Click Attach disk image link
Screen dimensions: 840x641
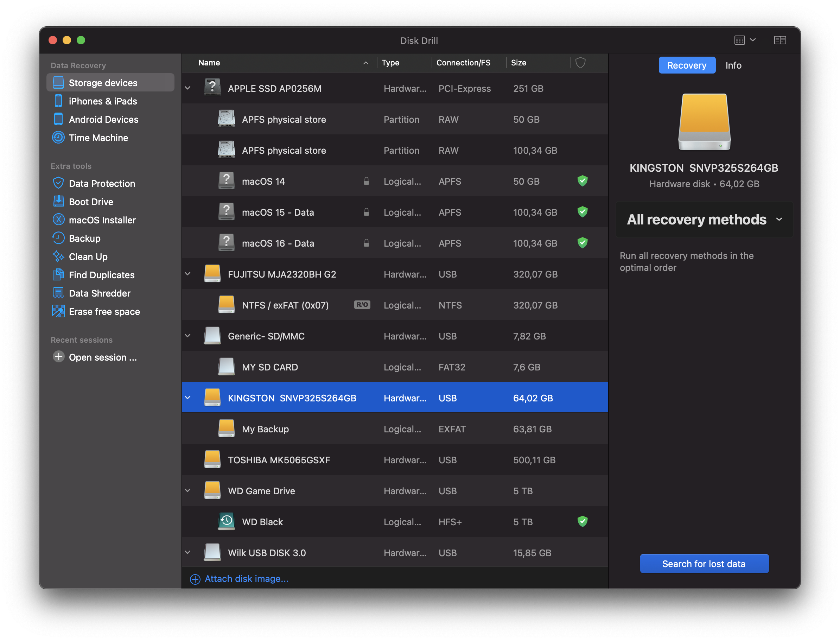point(246,578)
